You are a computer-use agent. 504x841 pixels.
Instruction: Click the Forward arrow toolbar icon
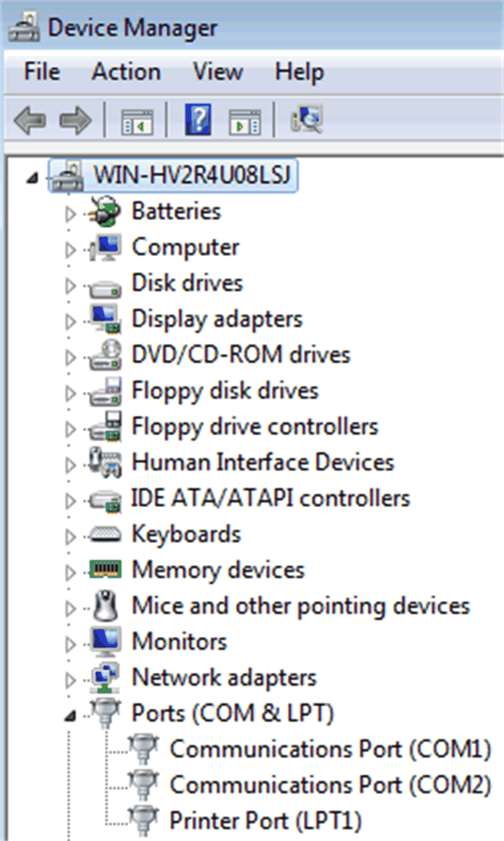(75, 121)
